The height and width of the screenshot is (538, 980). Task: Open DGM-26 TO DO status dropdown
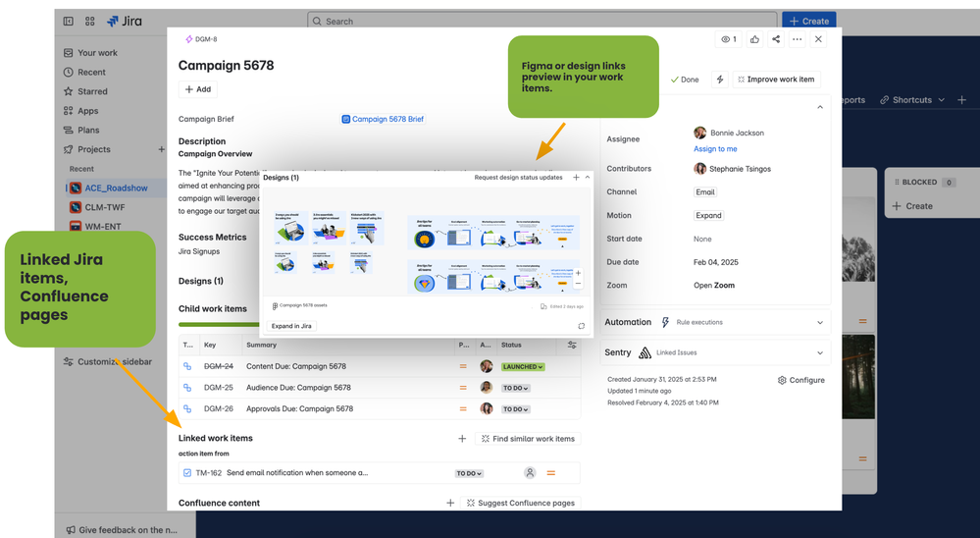(x=516, y=409)
